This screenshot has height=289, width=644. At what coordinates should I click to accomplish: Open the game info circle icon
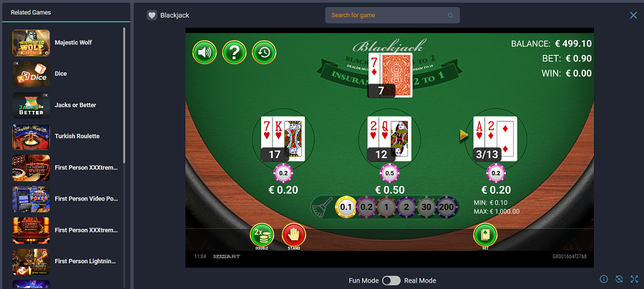[x=604, y=279]
